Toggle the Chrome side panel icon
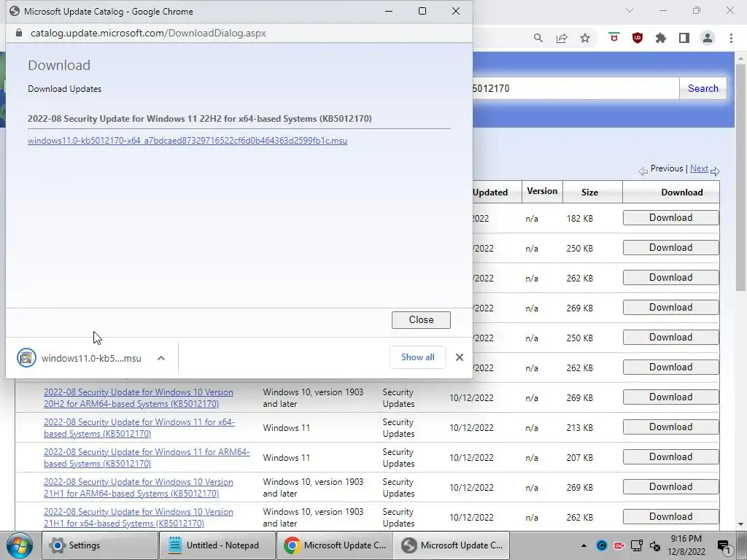 pyautogui.click(x=684, y=38)
